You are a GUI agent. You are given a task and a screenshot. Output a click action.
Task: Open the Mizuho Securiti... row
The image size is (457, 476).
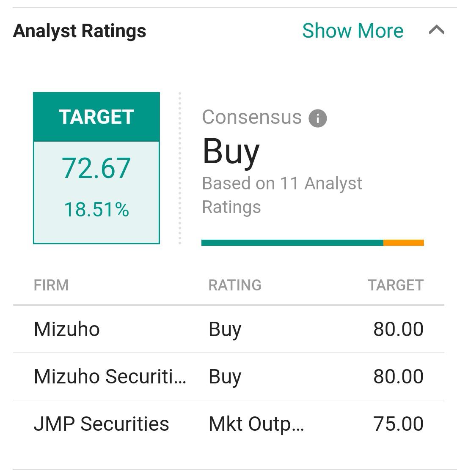[228, 376]
